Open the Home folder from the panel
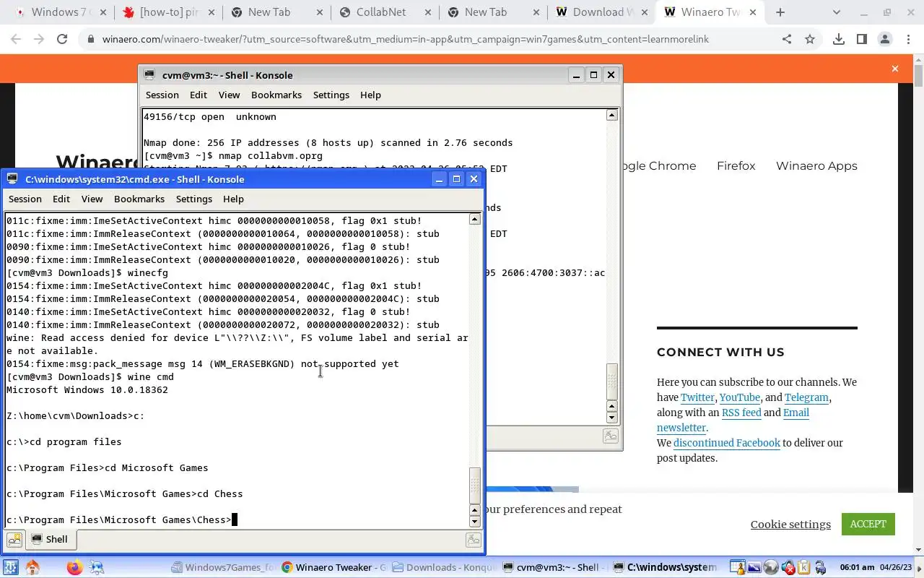Image resolution: width=924 pixels, height=578 pixels. coord(32,567)
